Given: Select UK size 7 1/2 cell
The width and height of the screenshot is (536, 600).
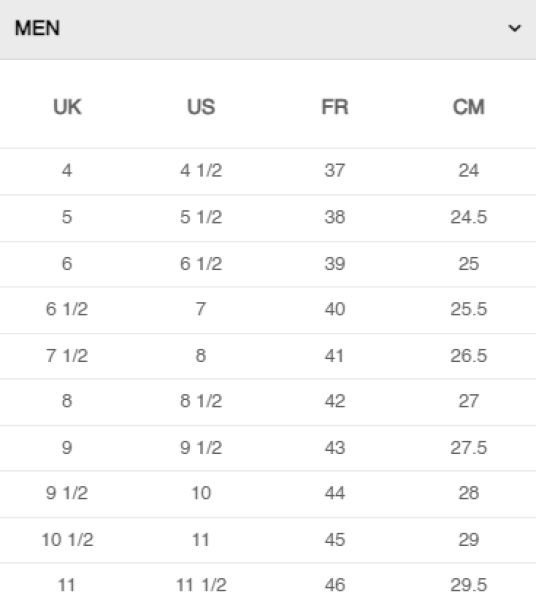Looking at the screenshot, I should [x=67, y=355].
